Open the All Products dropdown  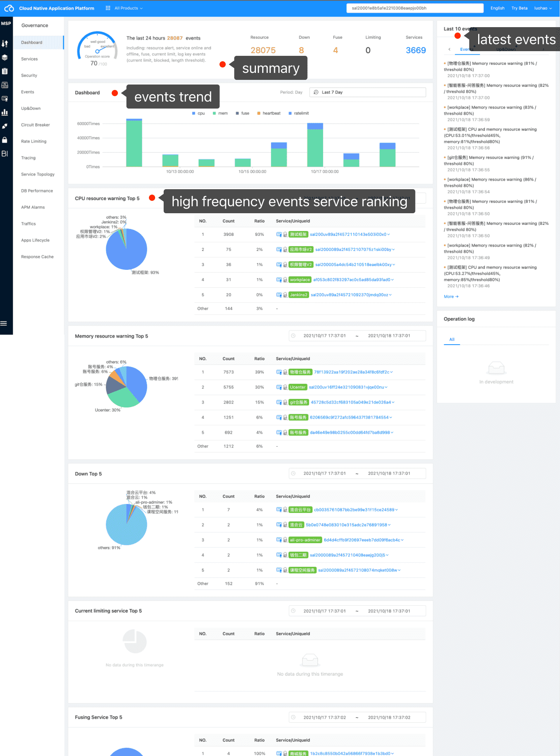click(x=128, y=8)
